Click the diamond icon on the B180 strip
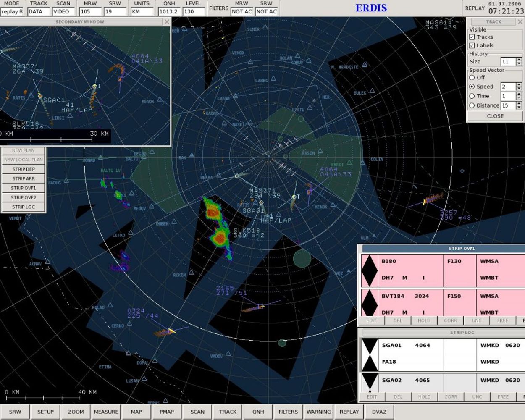This screenshot has height=420, width=525. [x=370, y=270]
